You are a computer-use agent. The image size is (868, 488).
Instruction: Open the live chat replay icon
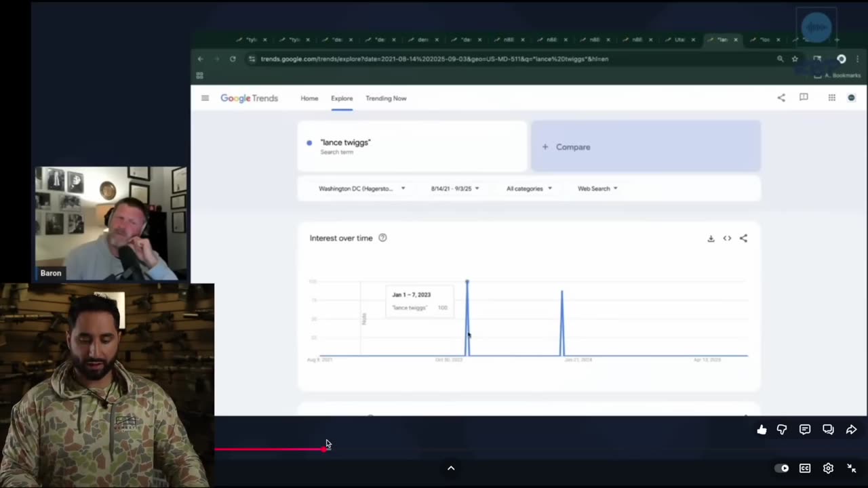828,430
